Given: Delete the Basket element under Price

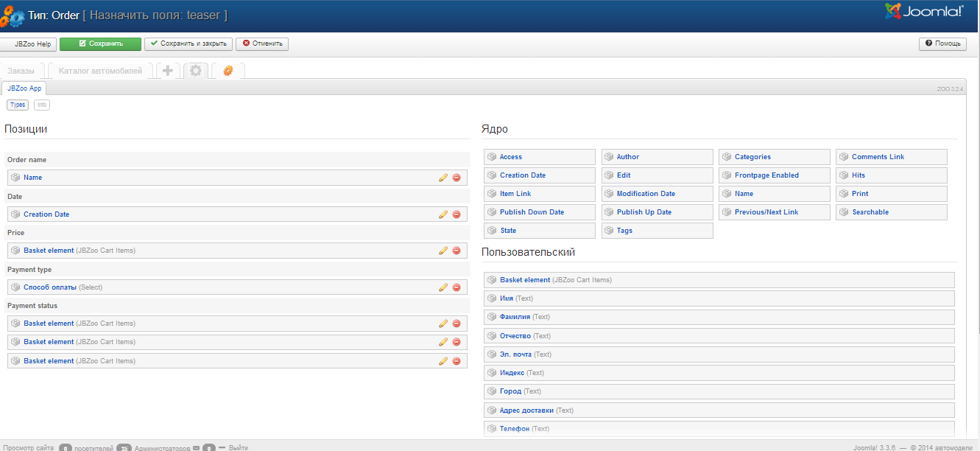Looking at the screenshot, I should 456,251.
